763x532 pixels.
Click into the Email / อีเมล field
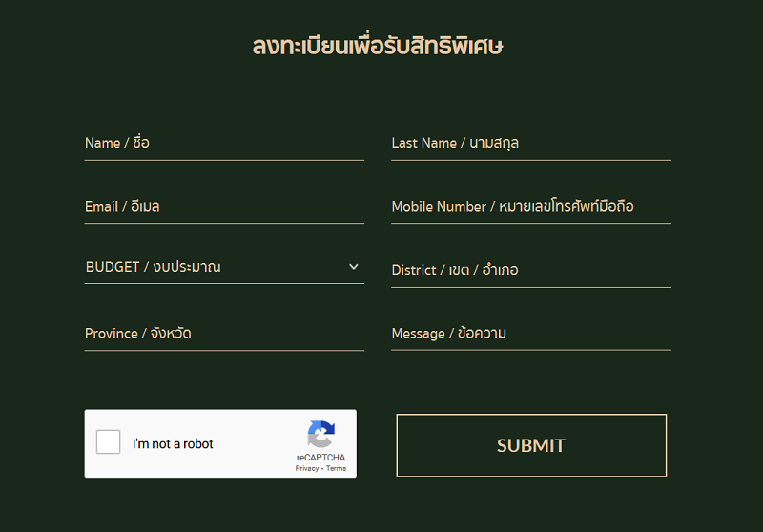(224, 207)
